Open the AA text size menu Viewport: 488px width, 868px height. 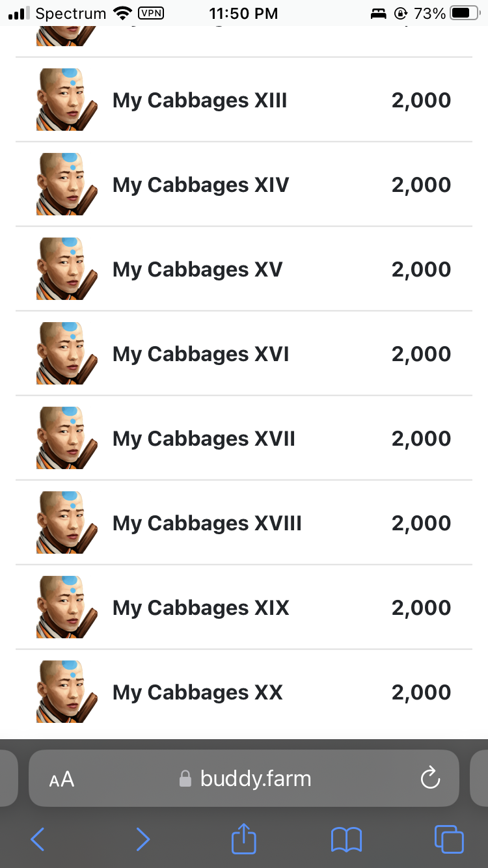pyautogui.click(x=62, y=779)
